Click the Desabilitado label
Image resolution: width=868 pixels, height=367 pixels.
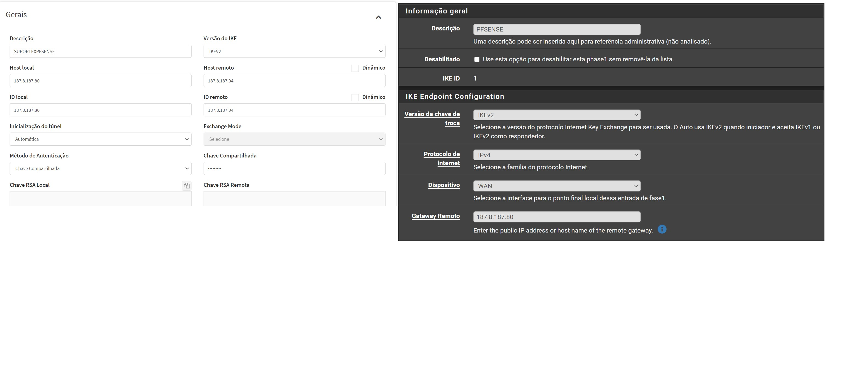click(442, 60)
